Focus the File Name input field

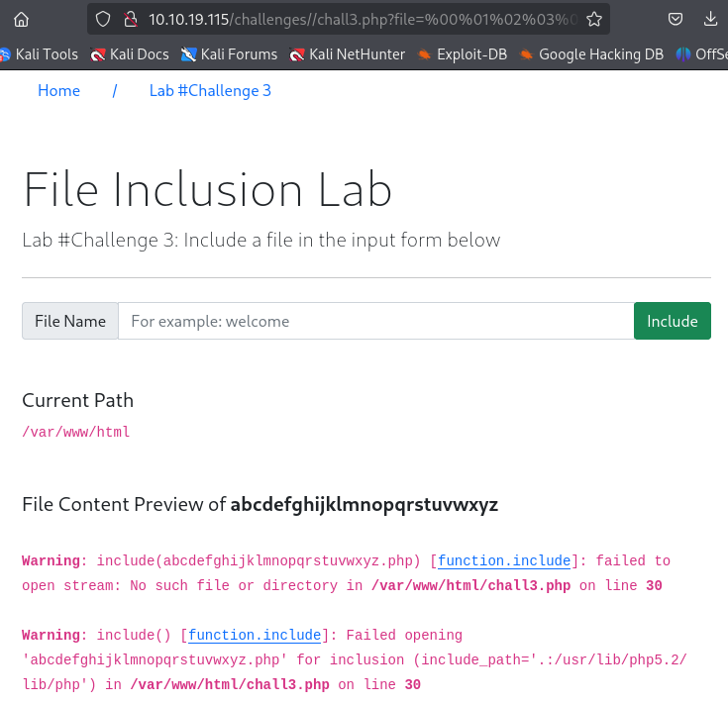(x=376, y=321)
